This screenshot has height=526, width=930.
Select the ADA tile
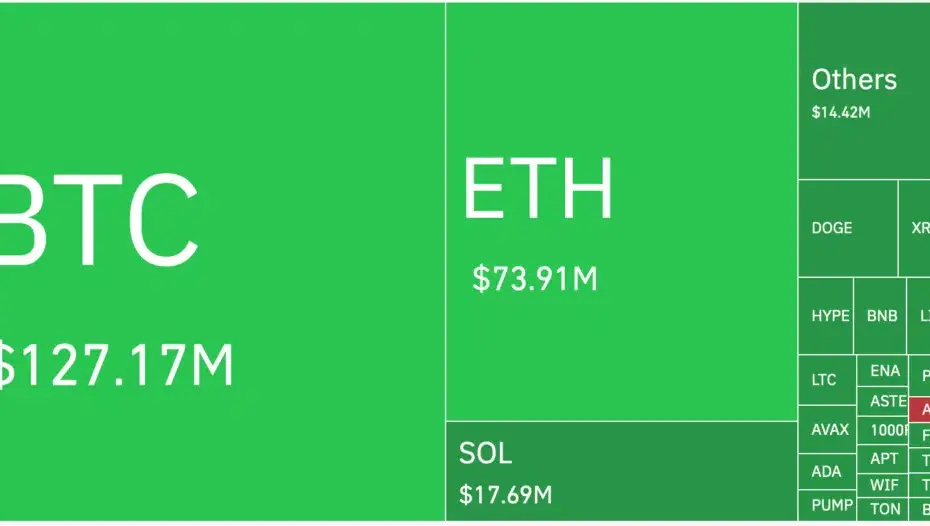[x=827, y=472]
